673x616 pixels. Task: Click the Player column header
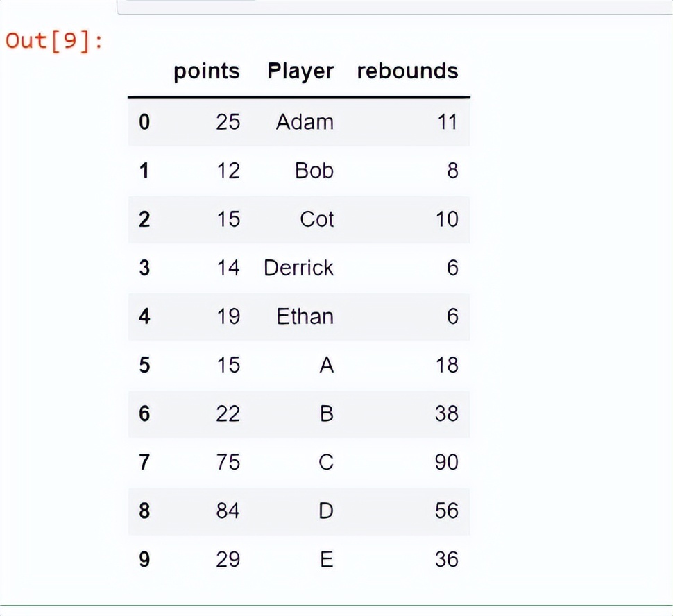[x=300, y=71]
